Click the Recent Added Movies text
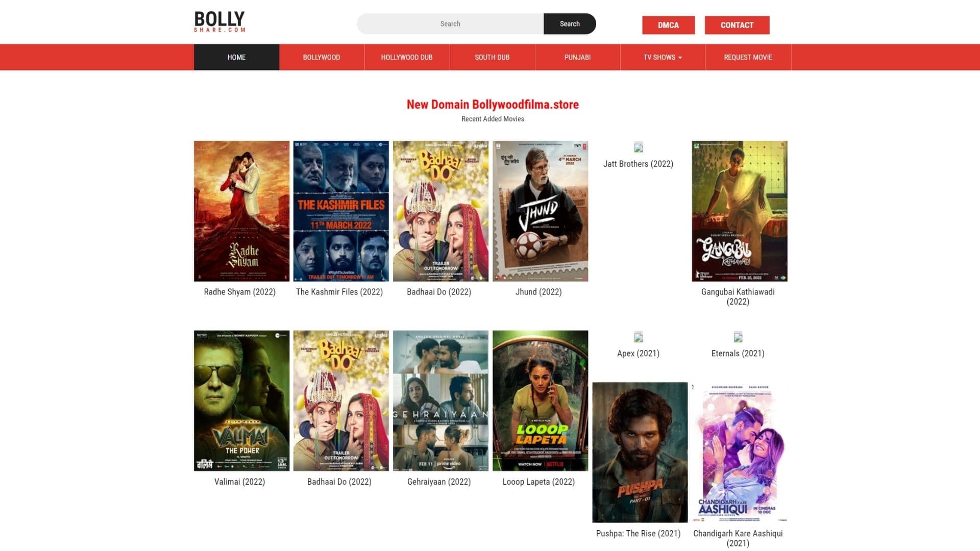This screenshot has width=980, height=551. [493, 119]
